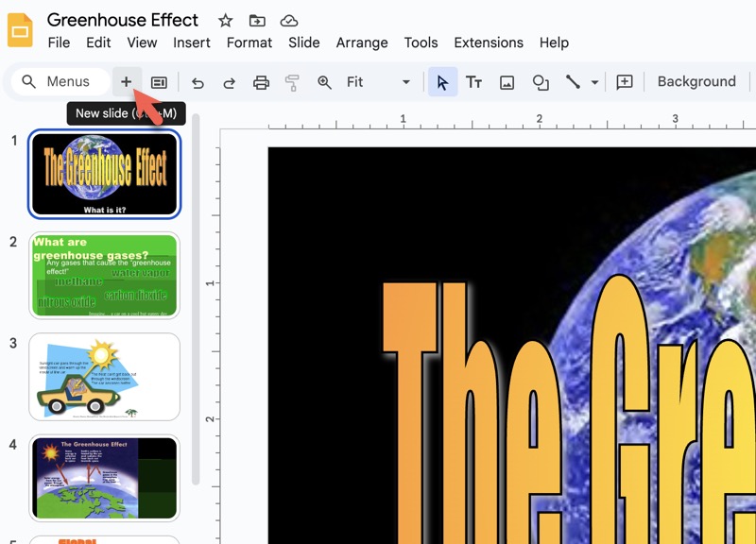Click the Zoom magnifier tool
756x544 pixels.
pos(324,82)
